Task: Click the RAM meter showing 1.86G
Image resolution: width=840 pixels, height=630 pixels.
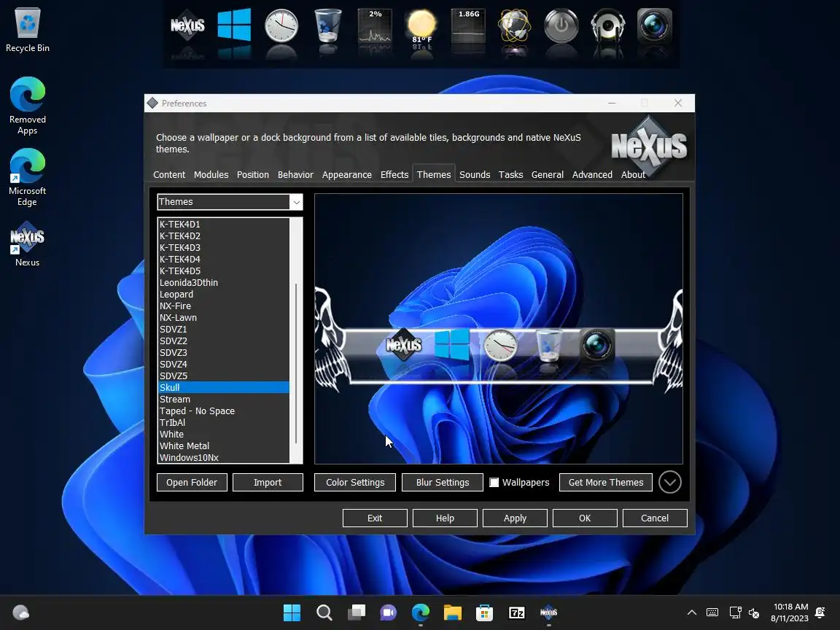Action: coord(468,26)
